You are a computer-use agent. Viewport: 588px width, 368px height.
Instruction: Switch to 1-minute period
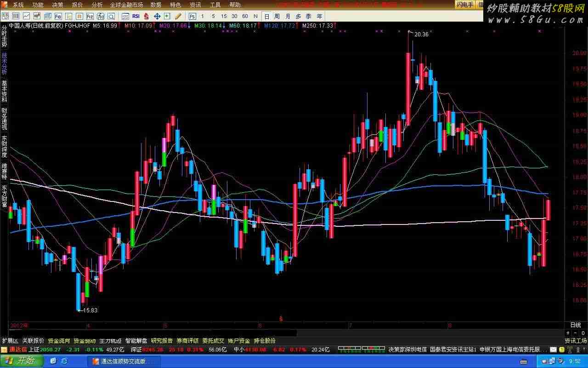point(203,16)
